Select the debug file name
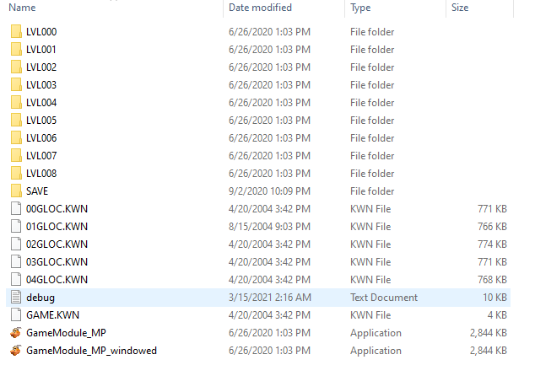The image size is (535, 392). [x=41, y=298]
